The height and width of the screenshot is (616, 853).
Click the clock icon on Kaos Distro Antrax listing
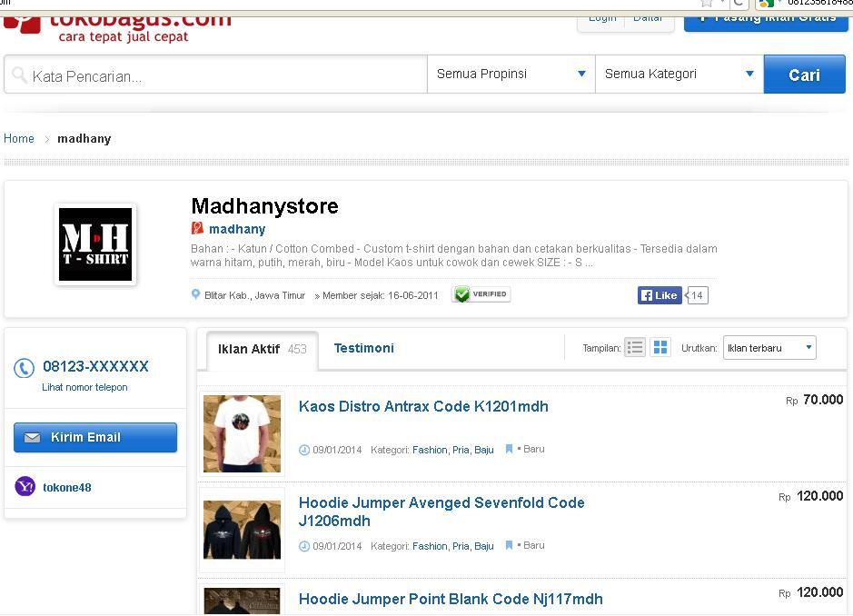(x=304, y=450)
